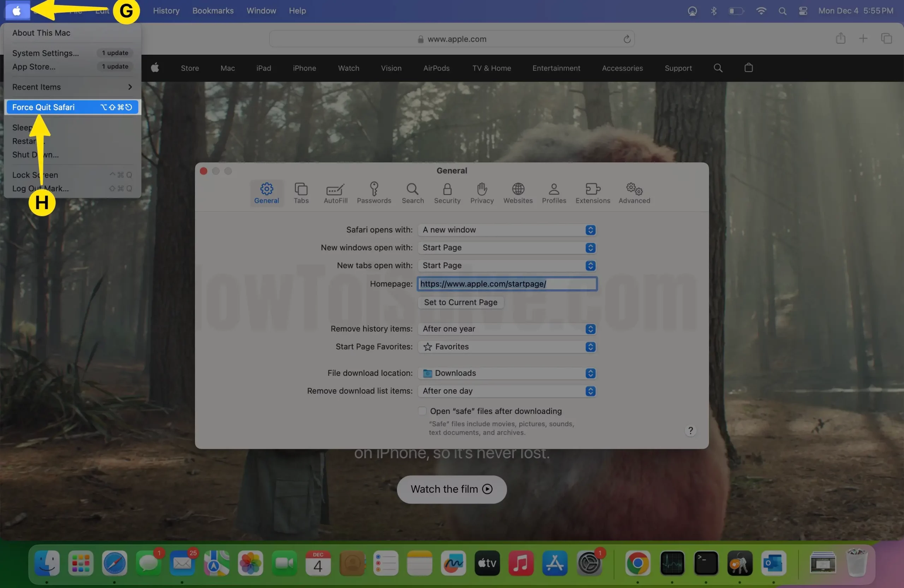The height and width of the screenshot is (588, 904).
Task: Go to Support on Apple website
Action: [x=678, y=68]
